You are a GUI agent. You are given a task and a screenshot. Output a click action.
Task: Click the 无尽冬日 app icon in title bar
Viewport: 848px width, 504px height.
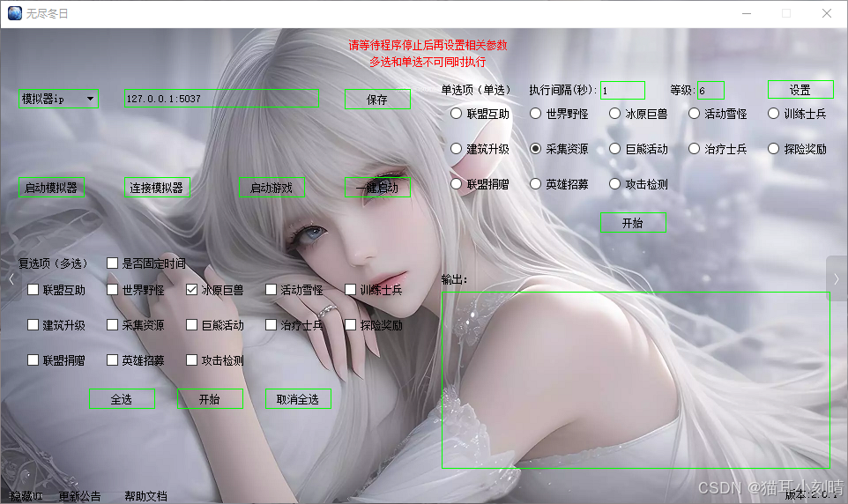click(15, 13)
